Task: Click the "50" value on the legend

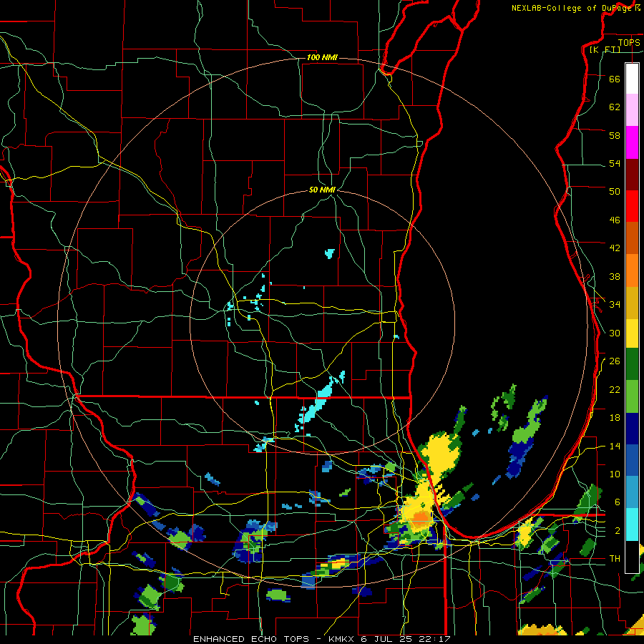Action: coord(615,191)
